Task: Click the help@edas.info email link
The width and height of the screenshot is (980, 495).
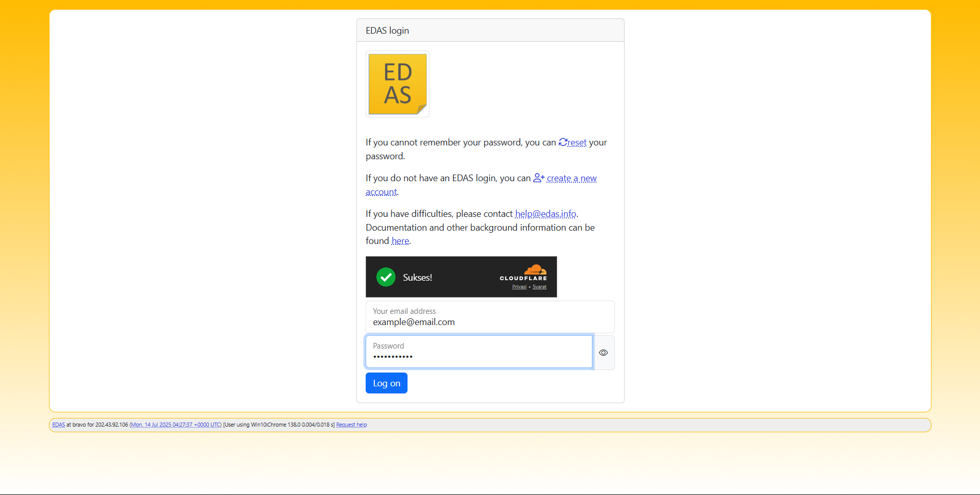Action: (x=545, y=214)
